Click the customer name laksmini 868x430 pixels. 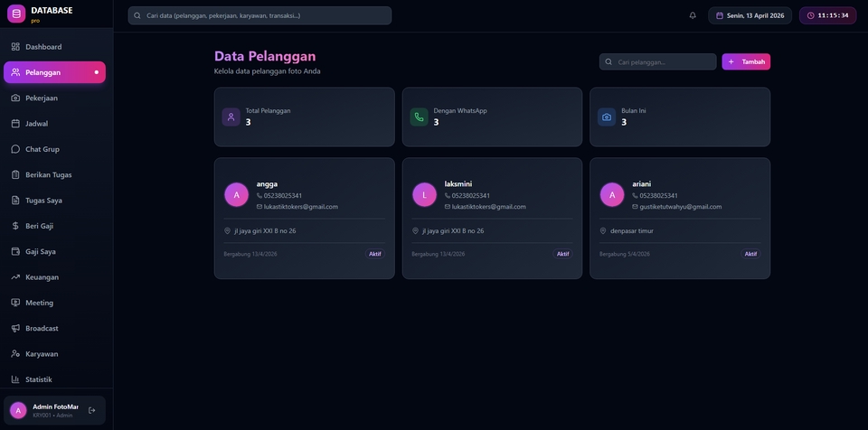tap(458, 183)
